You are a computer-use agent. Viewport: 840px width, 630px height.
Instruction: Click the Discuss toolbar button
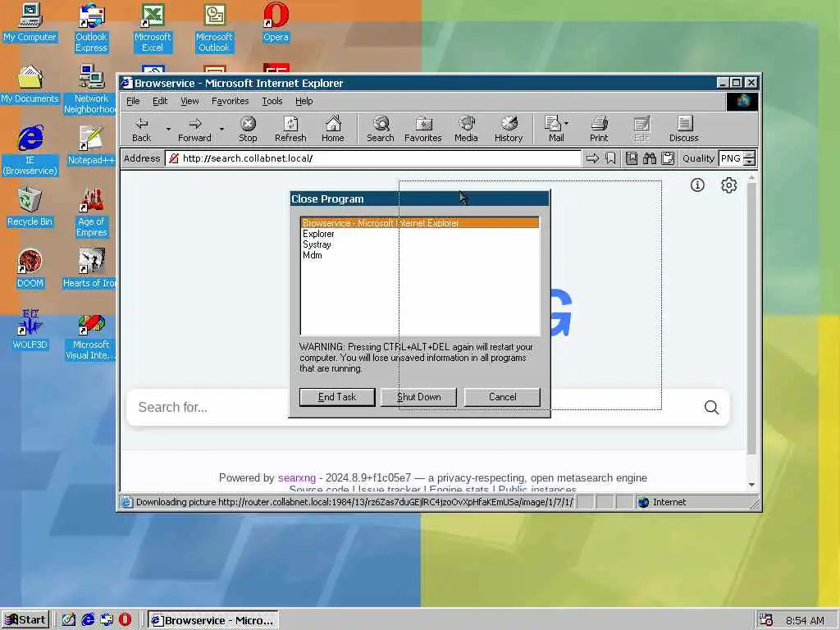[x=683, y=130]
